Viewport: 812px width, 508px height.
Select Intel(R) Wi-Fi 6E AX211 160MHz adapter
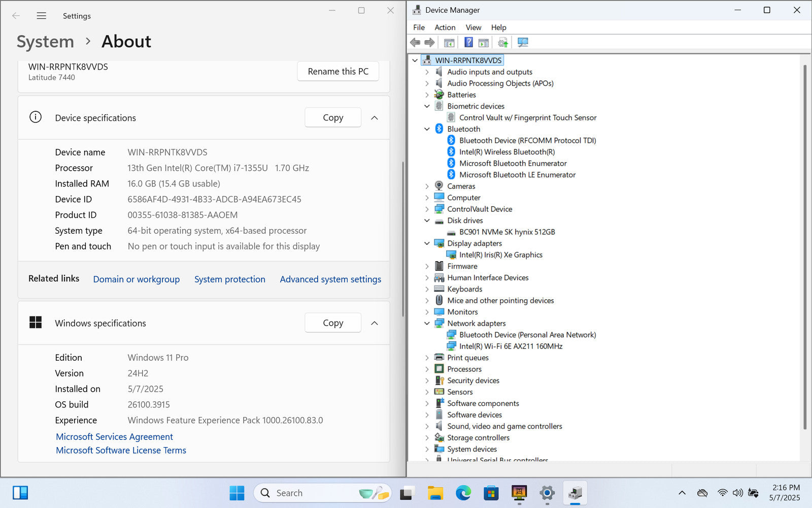coord(511,346)
